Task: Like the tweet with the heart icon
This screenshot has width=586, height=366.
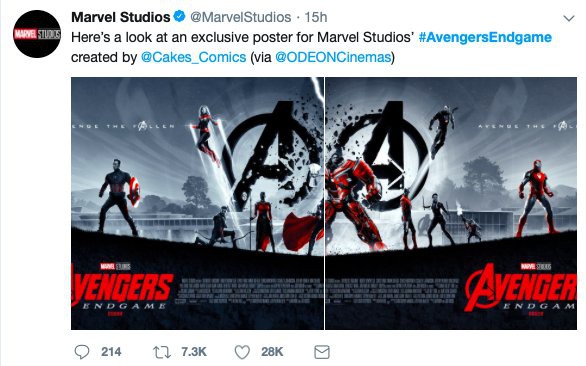Action: tap(242, 352)
